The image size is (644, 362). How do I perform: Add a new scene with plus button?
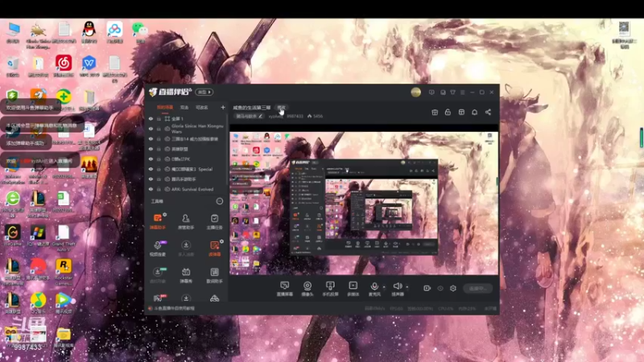click(x=223, y=108)
